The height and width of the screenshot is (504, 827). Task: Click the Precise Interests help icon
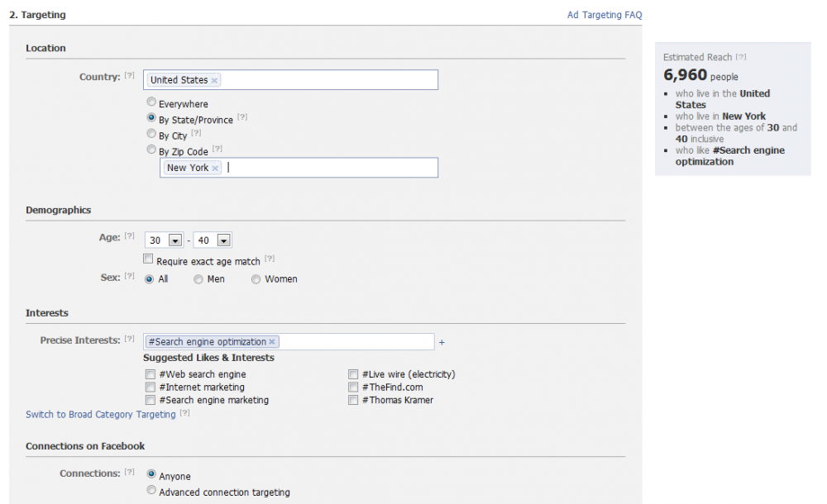[x=130, y=339]
